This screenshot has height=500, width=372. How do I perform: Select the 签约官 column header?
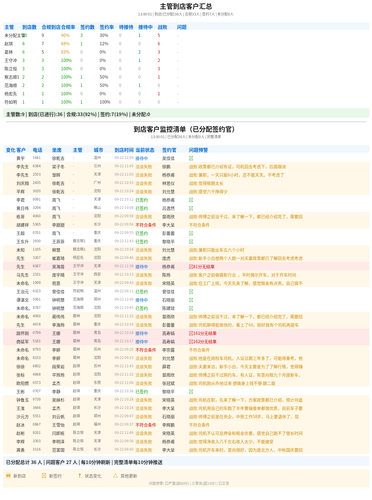pyautogui.click(x=169, y=150)
